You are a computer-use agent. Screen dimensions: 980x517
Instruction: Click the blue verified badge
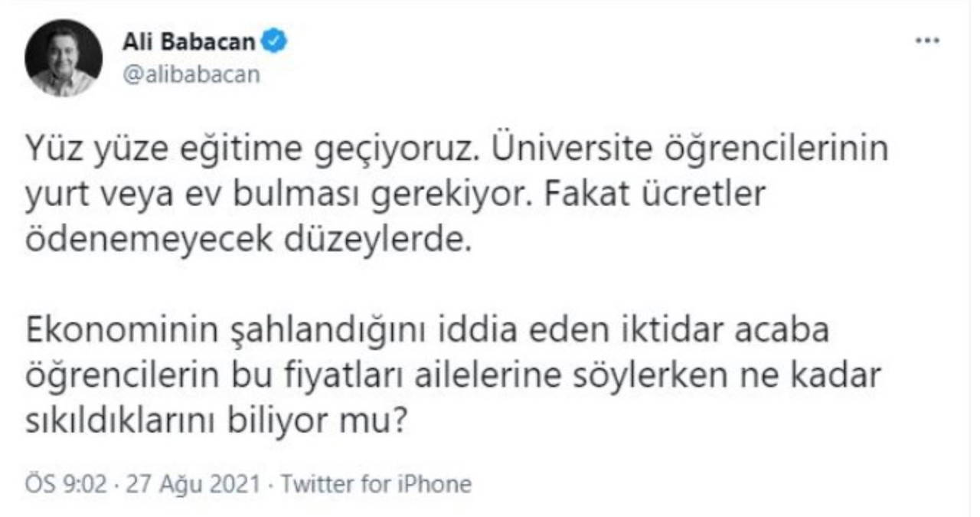click(276, 42)
